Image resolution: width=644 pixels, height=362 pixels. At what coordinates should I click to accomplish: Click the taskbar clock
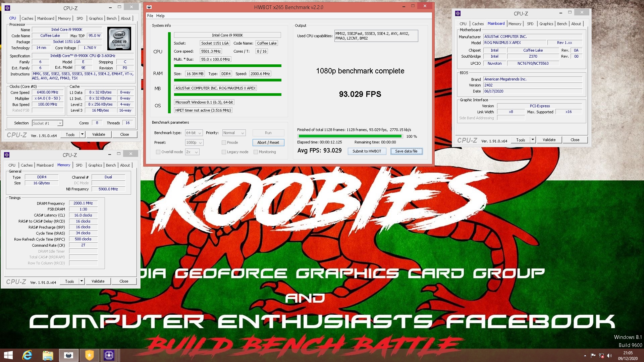point(628,356)
